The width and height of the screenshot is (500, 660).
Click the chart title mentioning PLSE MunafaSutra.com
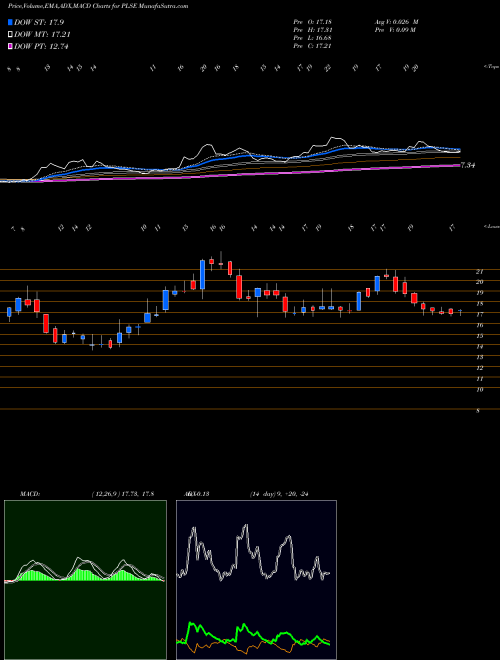pos(98,6)
